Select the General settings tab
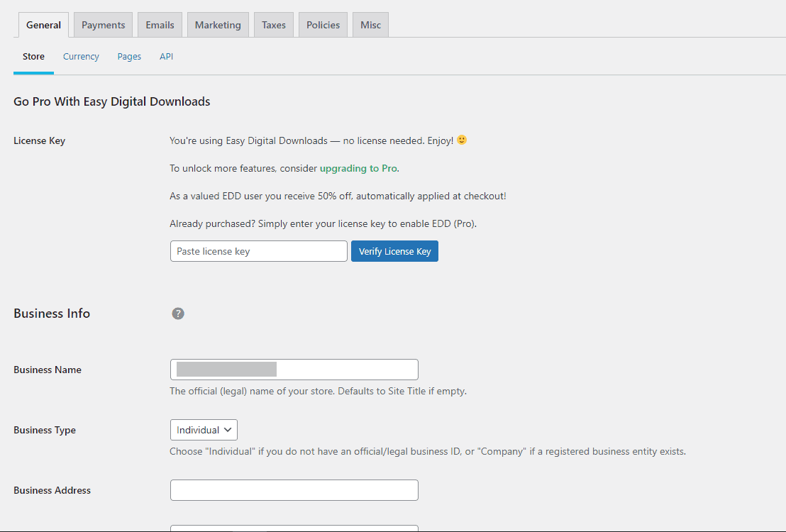The height and width of the screenshot is (532, 786). click(x=43, y=25)
